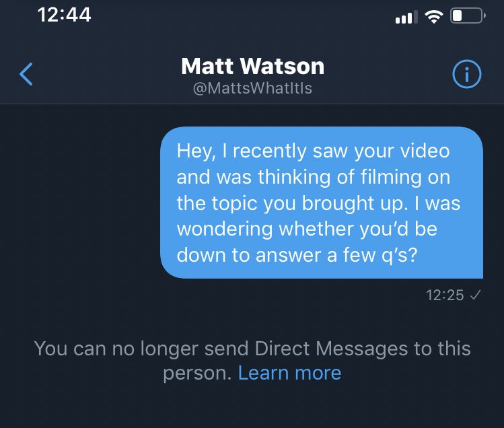The image size is (504, 428).
Task: Tap the Matt Watson conversation title
Action: pos(252,66)
